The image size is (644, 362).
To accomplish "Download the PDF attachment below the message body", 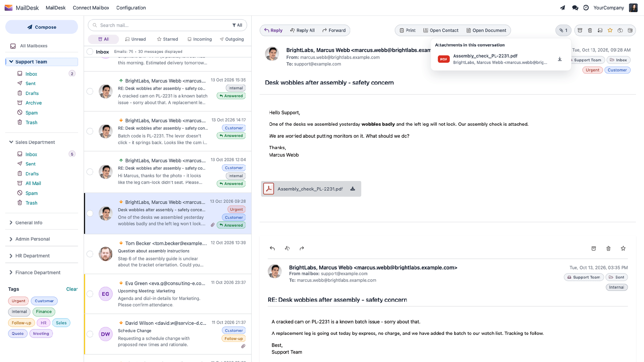I will [x=353, y=189].
